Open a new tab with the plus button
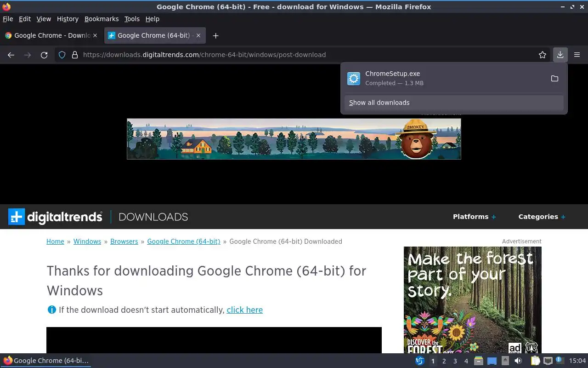 point(215,35)
